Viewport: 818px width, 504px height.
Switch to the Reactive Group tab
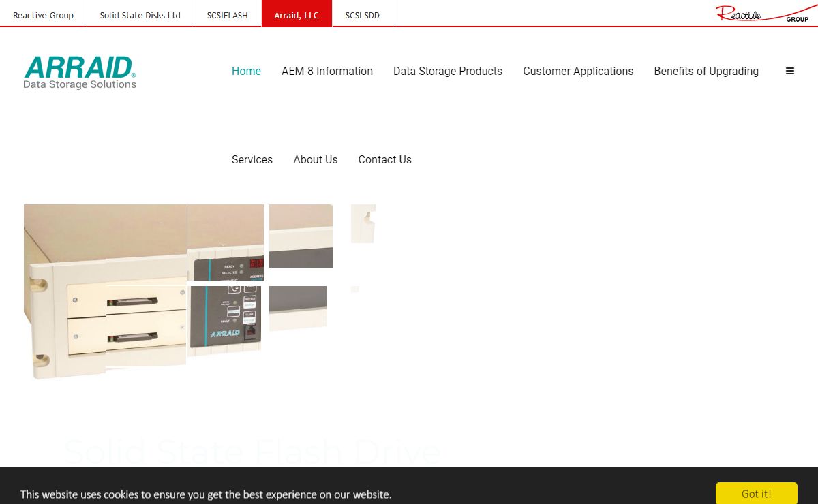click(x=43, y=14)
